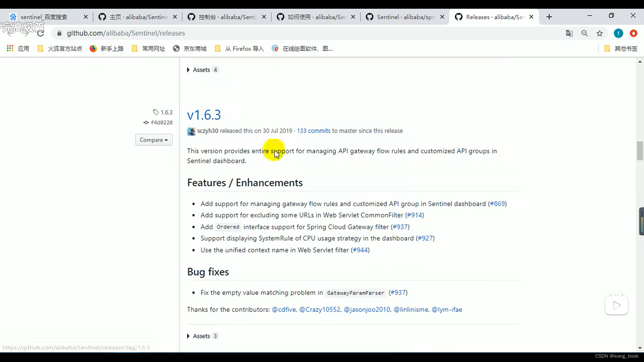Open the v1.6.3 release title link
644x362 pixels.
tap(204, 115)
